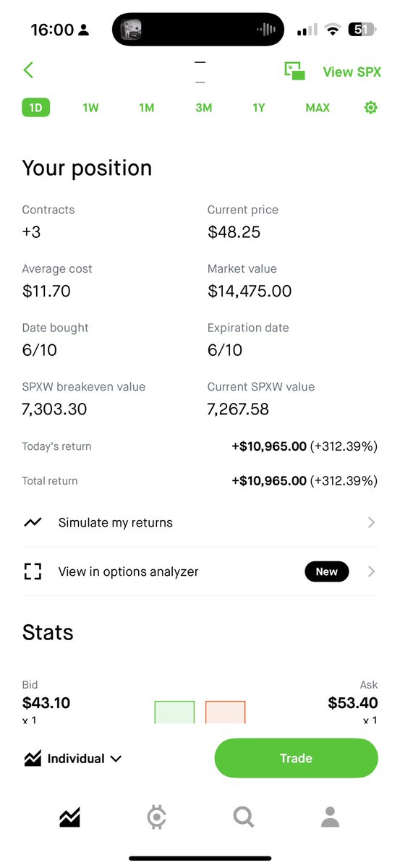Viewport: 400px width, 868px height.
Task: Select the 1D time range
Action: click(x=36, y=108)
